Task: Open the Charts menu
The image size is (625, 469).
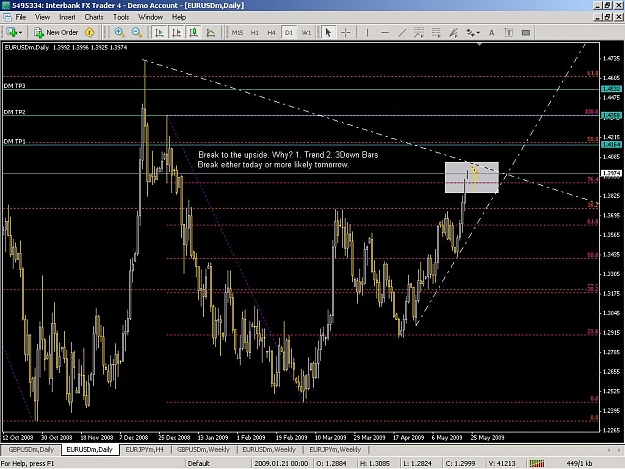Action: pyautogui.click(x=94, y=17)
